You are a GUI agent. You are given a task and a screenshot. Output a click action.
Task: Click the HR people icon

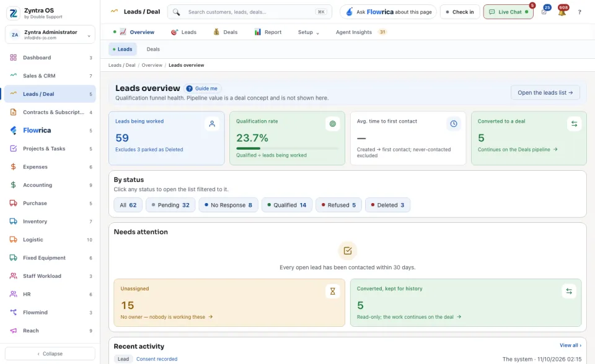click(13, 294)
